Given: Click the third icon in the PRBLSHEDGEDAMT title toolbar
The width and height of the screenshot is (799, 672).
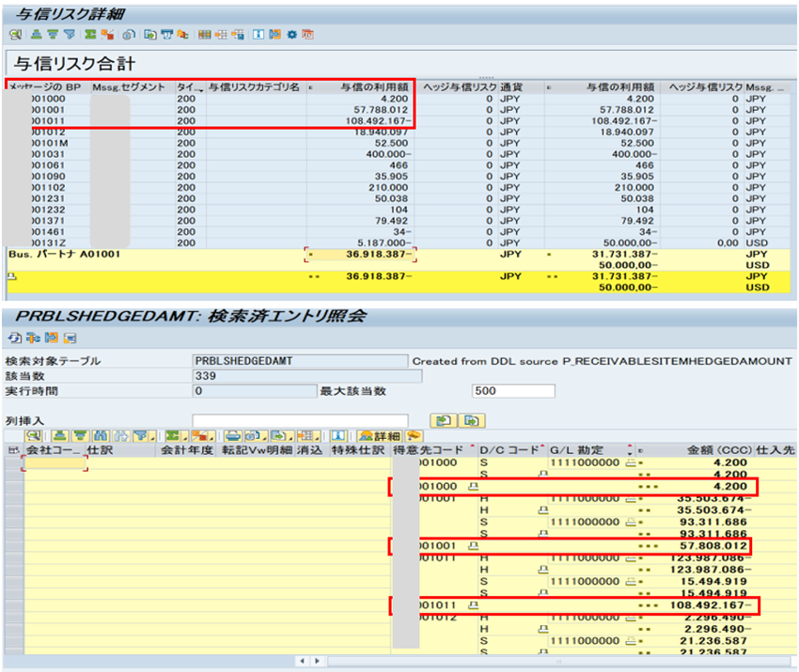Looking at the screenshot, I should (x=52, y=337).
